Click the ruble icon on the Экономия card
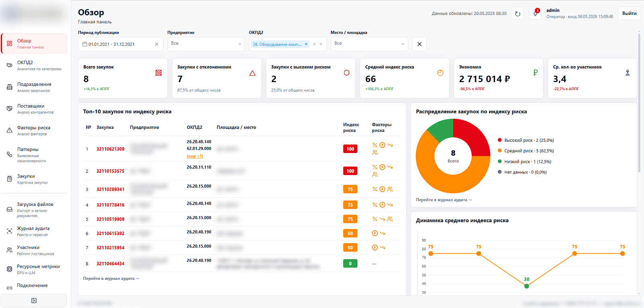Screen dimensions: 644x308 (x=535, y=73)
